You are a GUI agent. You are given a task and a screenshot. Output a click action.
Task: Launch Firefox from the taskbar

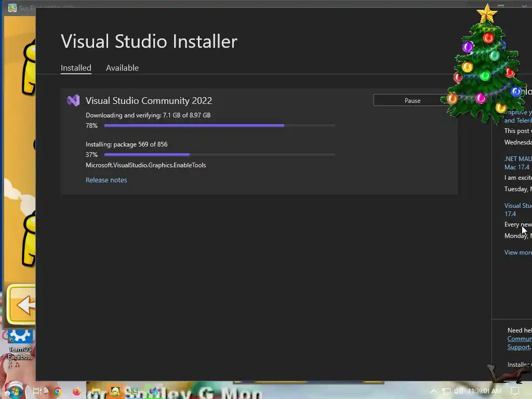tap(77, 392)
